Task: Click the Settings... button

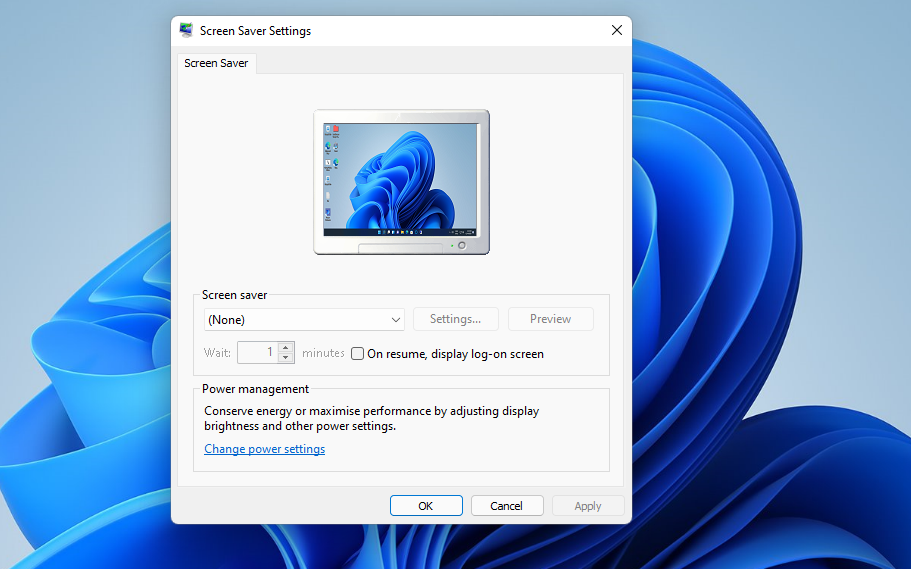Action: point(456,319)
